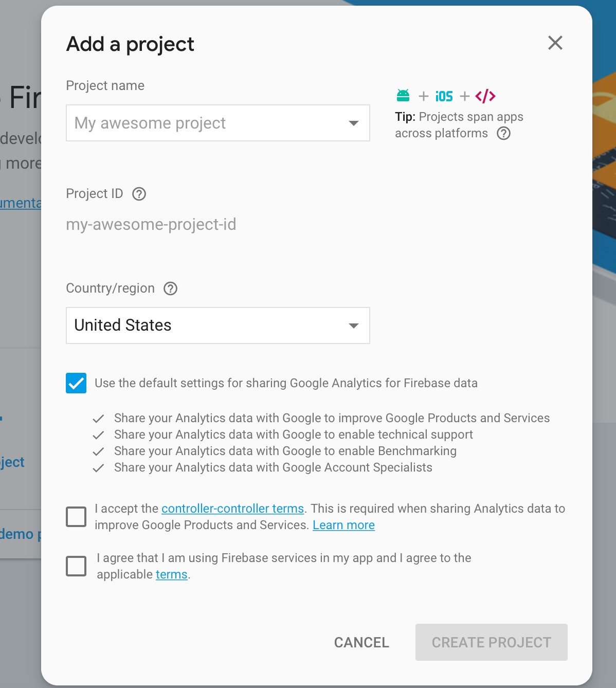Click the CANCEL button
Image resolution: width=616 pixels, height=688 pixels.
coord(361,642)
